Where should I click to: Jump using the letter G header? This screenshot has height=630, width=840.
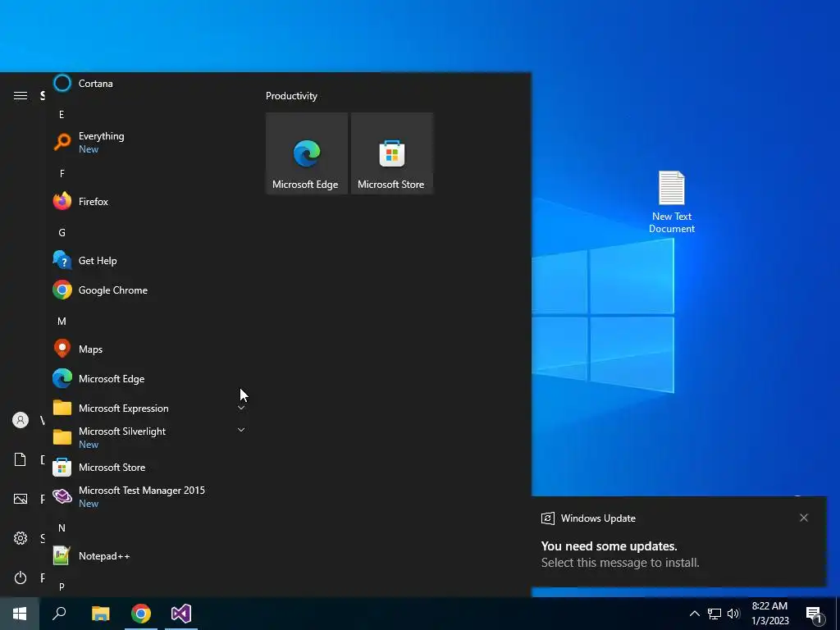pyautogui.click(x=62, y=232)
